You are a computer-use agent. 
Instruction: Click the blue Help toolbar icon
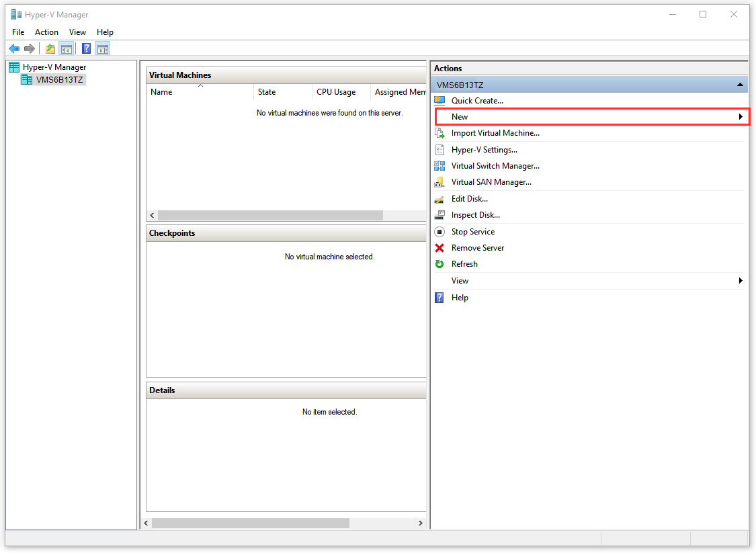point(86,48)
